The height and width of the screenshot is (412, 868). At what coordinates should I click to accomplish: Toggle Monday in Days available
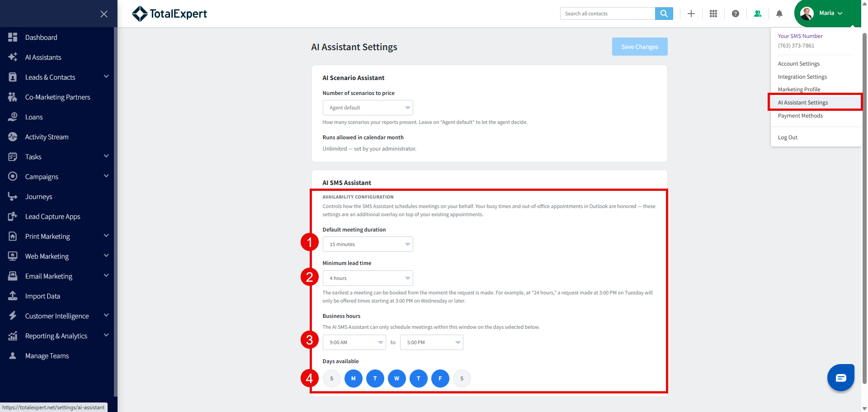pyautogui.click(x=354, y=379)
